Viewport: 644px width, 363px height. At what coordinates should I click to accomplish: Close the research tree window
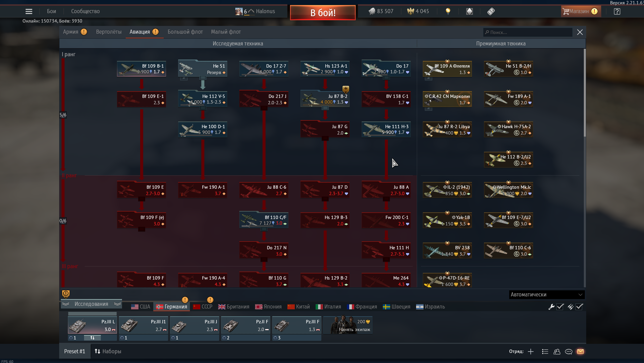pos(580,32)
